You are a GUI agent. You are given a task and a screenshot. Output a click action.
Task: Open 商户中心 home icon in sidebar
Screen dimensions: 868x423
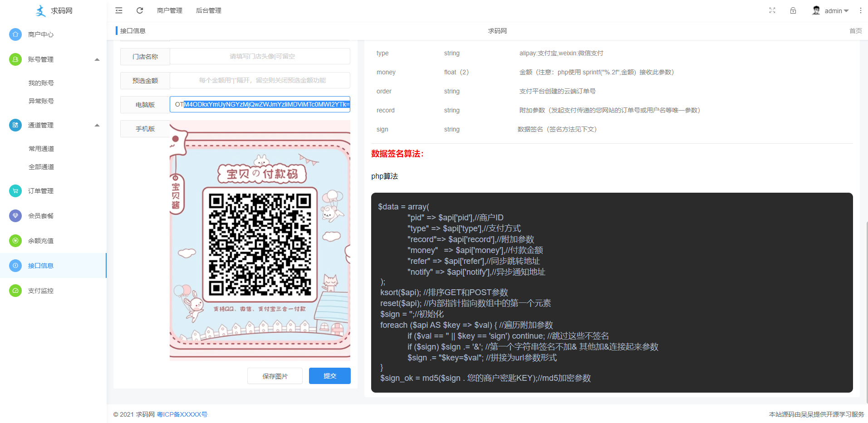(x=15, y=34)
